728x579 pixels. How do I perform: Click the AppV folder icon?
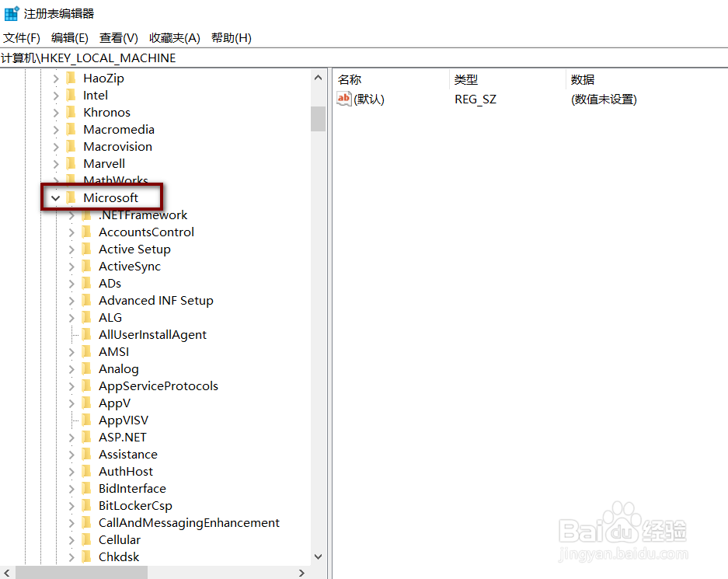(86, 403)
